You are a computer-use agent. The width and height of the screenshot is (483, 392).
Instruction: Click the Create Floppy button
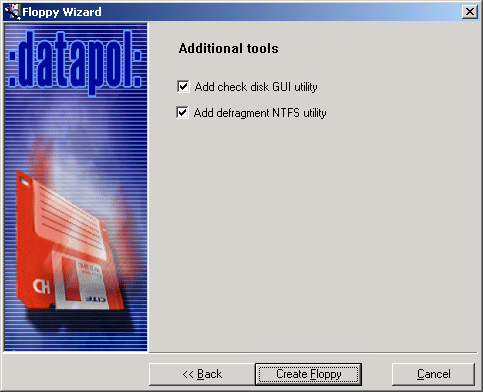point(308,374)
